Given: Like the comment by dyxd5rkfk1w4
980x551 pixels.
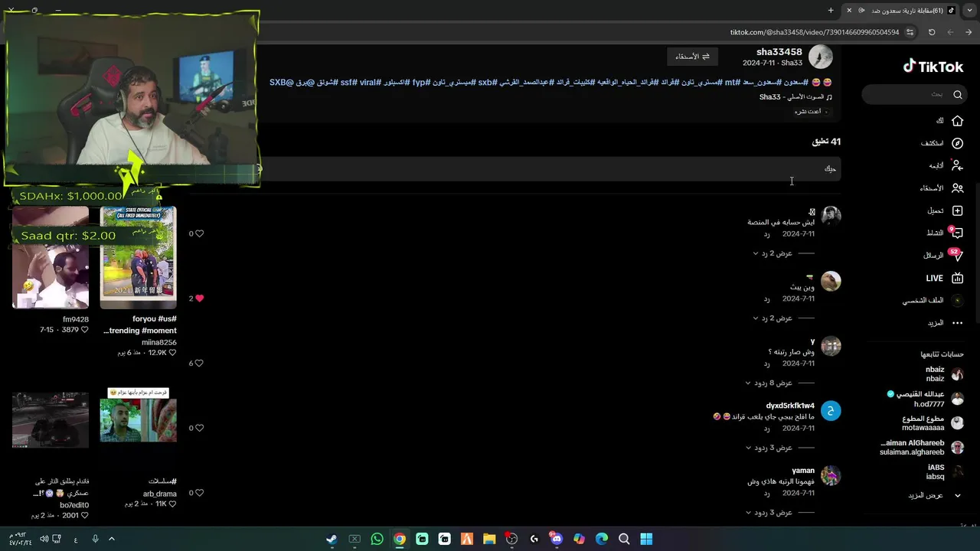Looking at the screenshot, I should pos(199,428).
